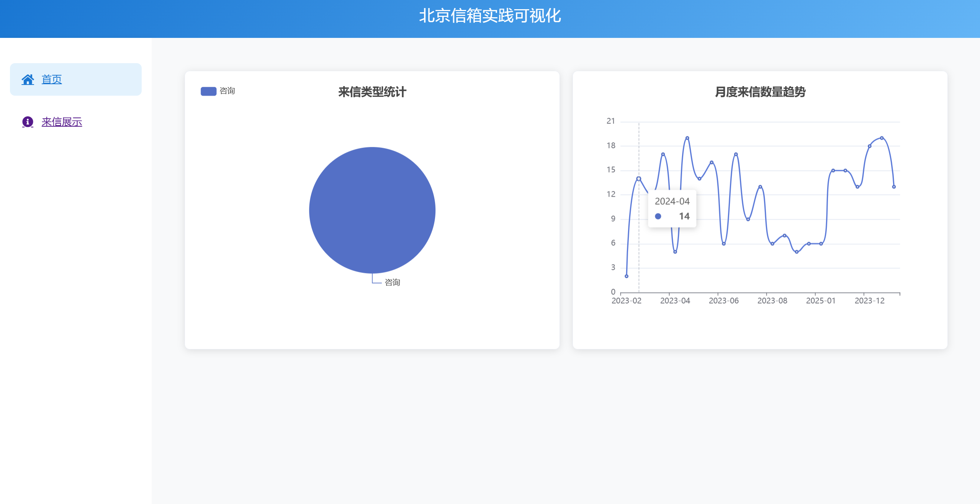Click the 2023-12 x-axis label
980x504 pixels.
pyautogui.click(x=869, y=301)
